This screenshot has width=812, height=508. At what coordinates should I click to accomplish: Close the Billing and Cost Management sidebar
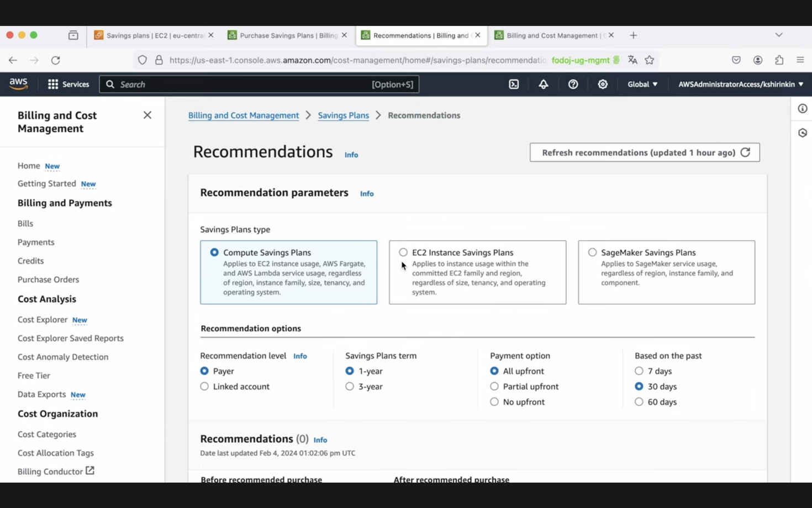(x=147, y=115)
